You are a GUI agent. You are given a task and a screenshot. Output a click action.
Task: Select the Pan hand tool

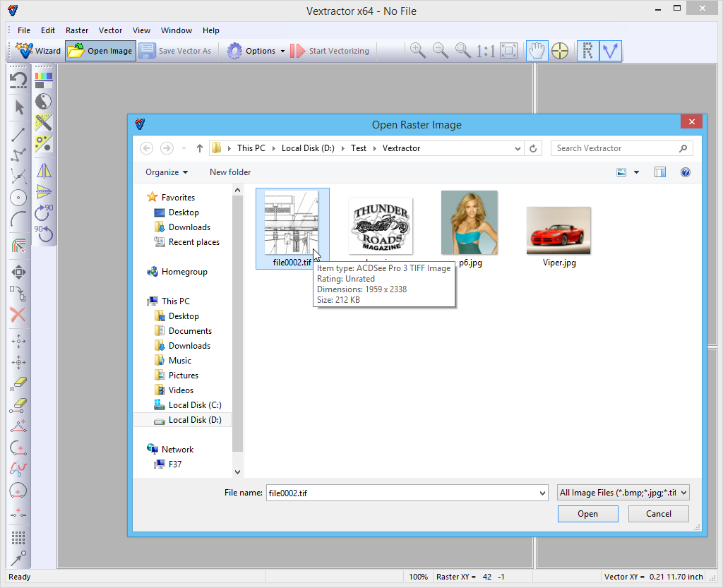point(537,51)
